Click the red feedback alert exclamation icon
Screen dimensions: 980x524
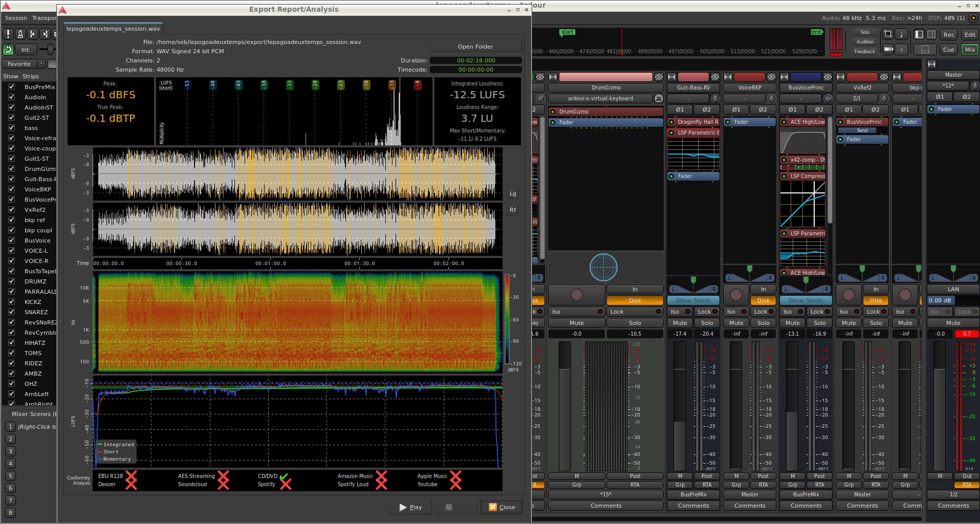(x=8, y=34)
